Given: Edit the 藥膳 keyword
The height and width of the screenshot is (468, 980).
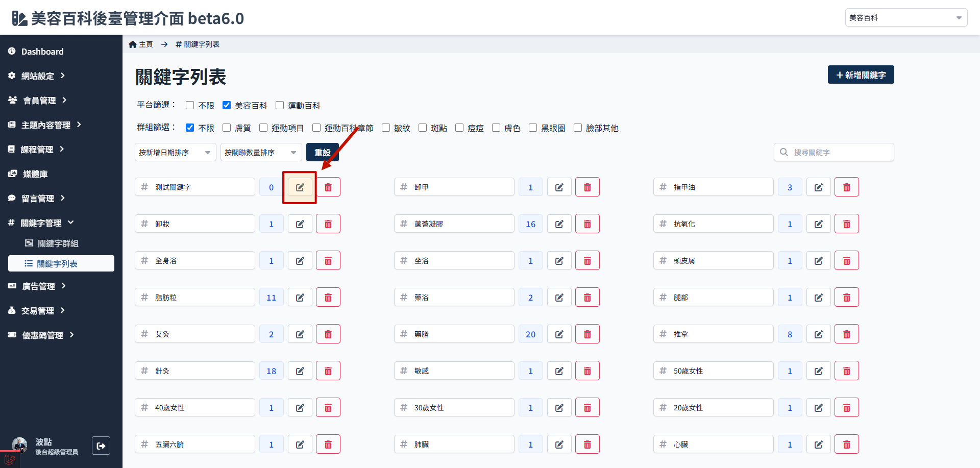Looking at the screenshot, I should click(559, 334).
